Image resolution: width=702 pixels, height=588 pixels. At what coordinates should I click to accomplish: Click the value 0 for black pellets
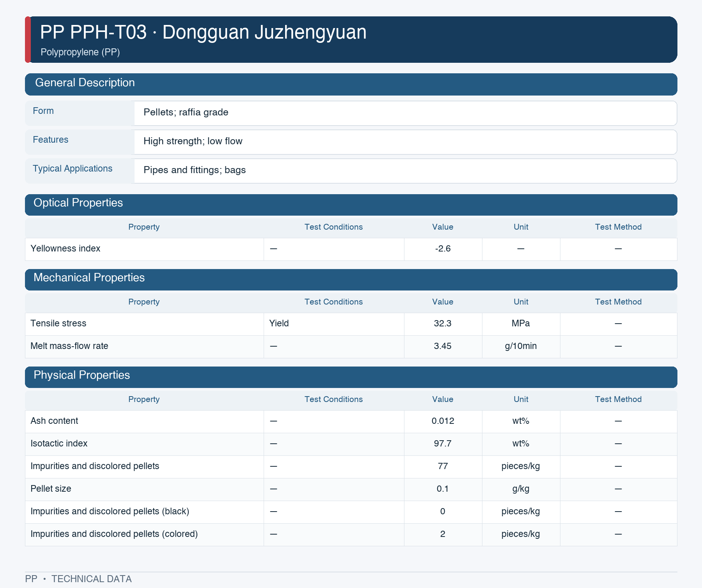pyautogui.click(x=443, y=512)
